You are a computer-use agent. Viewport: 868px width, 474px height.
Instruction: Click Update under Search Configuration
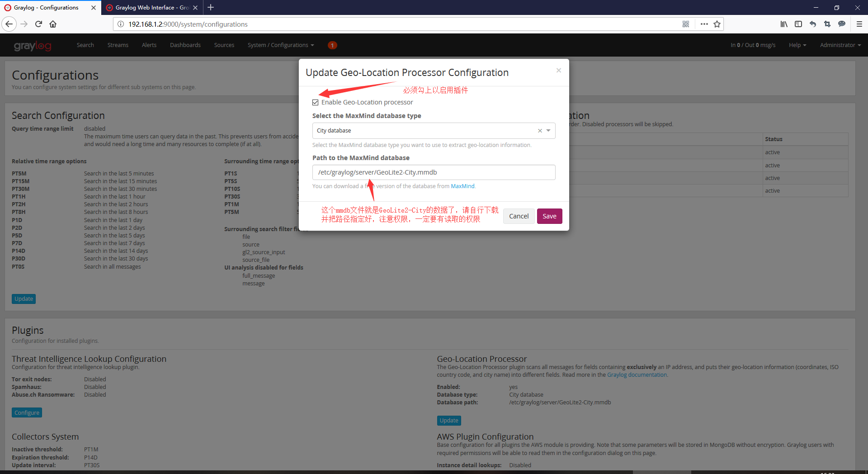tap(24, 299)
